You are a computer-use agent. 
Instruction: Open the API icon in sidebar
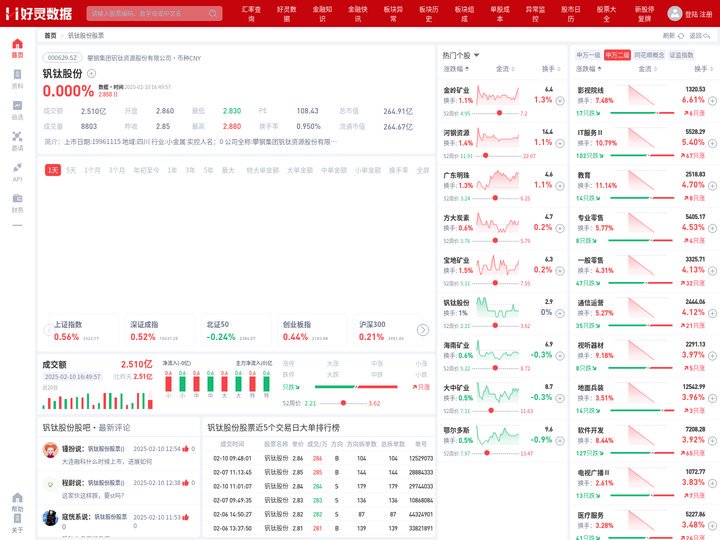[17, 172]
